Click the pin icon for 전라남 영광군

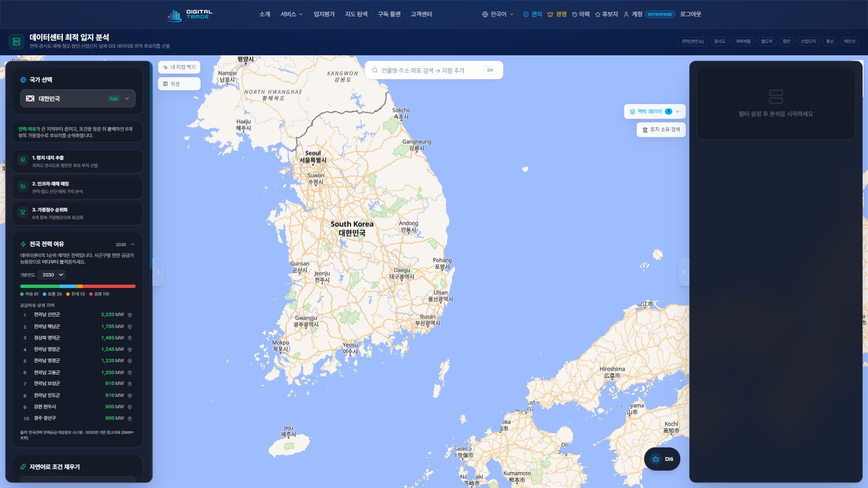pos(130,361)
